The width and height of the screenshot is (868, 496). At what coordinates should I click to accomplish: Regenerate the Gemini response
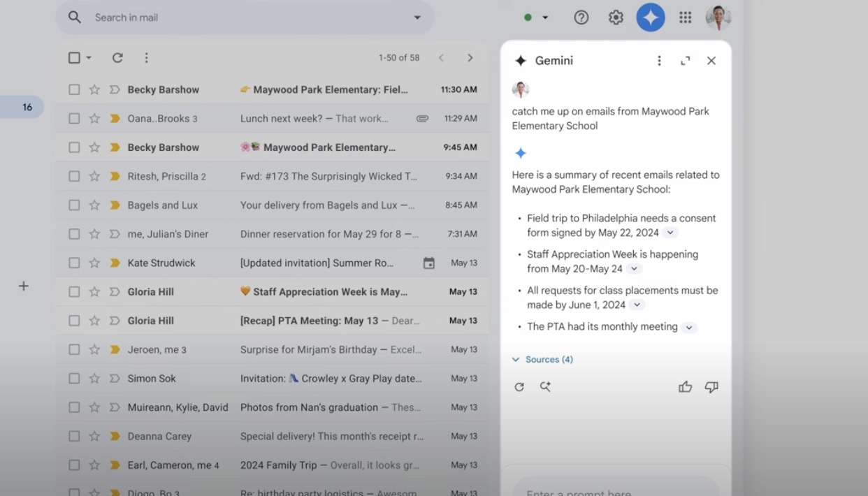(519, 387)
